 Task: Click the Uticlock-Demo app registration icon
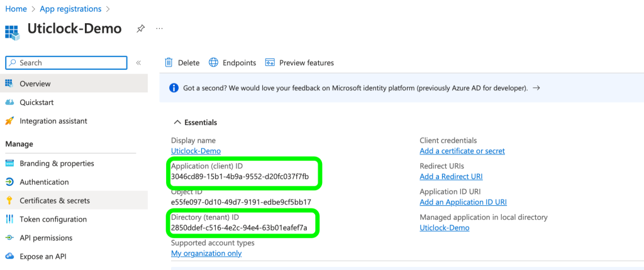click(x=12, y=33)
